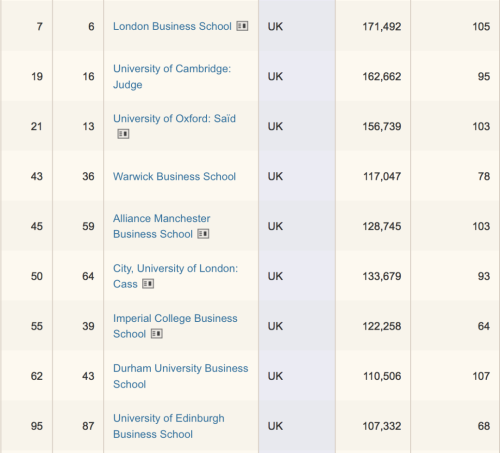Open Alliance Manchester Business School link

(x=161, y=226)
